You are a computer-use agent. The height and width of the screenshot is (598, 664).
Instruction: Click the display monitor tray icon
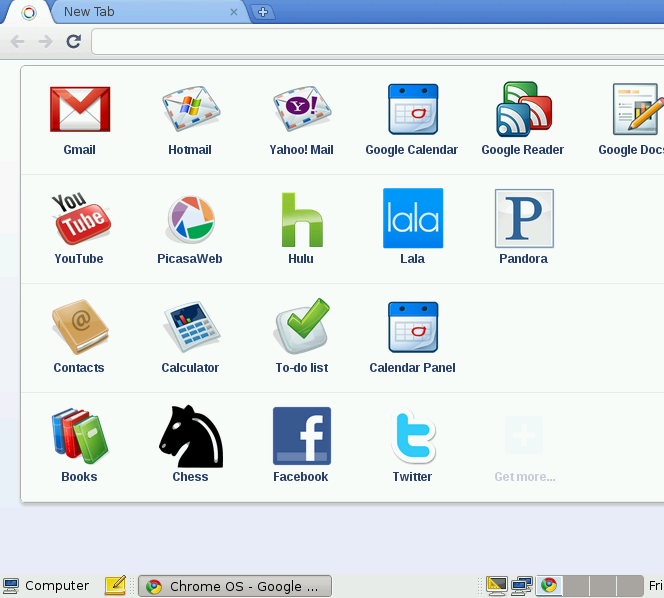pyautogui.click(x=497, y=586)
